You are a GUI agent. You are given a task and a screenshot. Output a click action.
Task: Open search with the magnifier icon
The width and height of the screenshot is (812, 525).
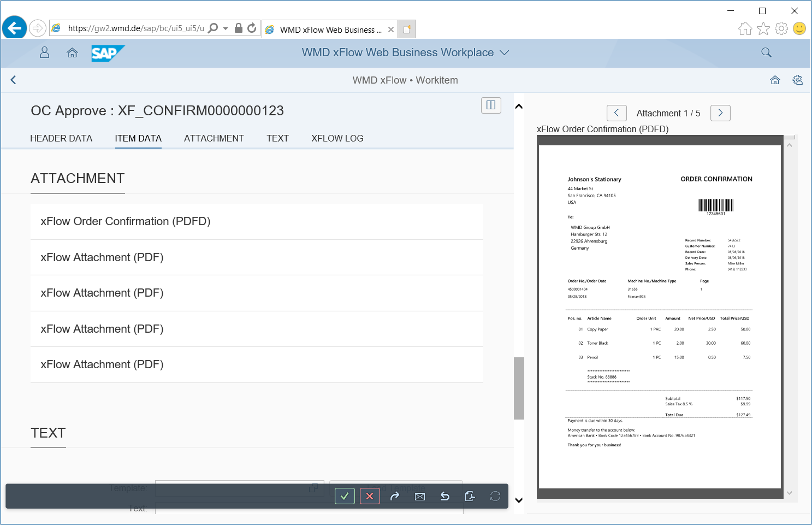pos(766,52)
